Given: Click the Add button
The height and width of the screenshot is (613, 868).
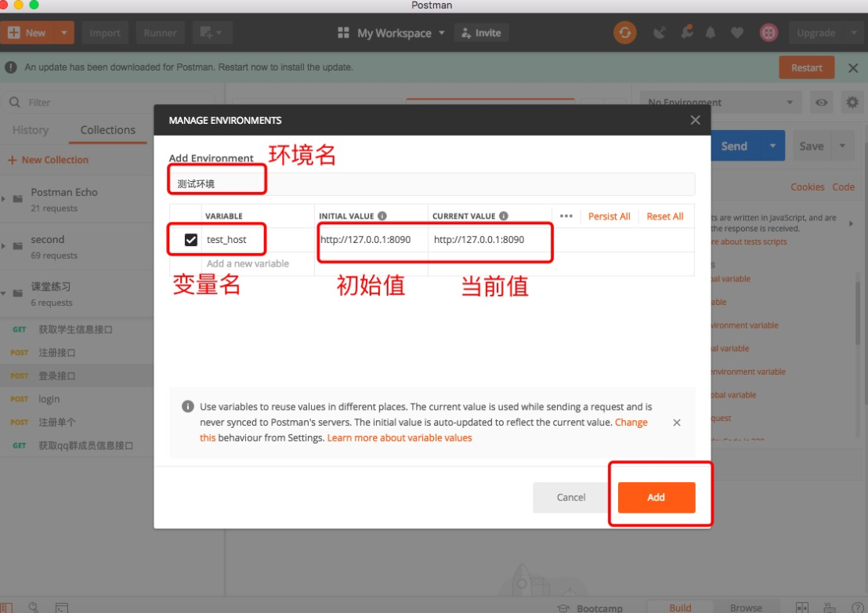Looking at the screenshot, I should [656, 497].
